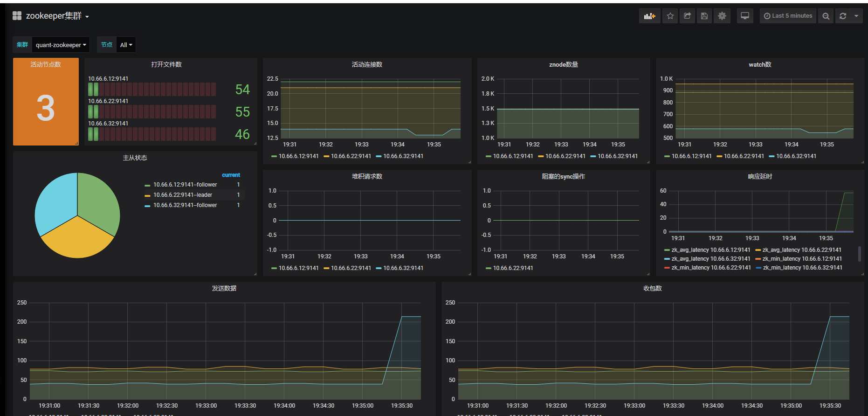Image resolution: width=868 pixels, height=416 pixels.
Task: Save the dashboard with disk icon
Action: 704,16
